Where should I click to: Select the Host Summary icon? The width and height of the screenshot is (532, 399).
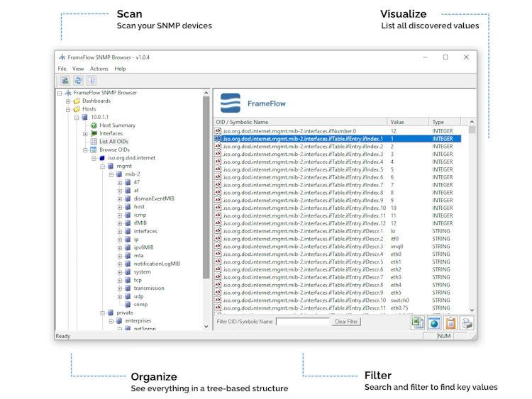(x=94, y=125)
